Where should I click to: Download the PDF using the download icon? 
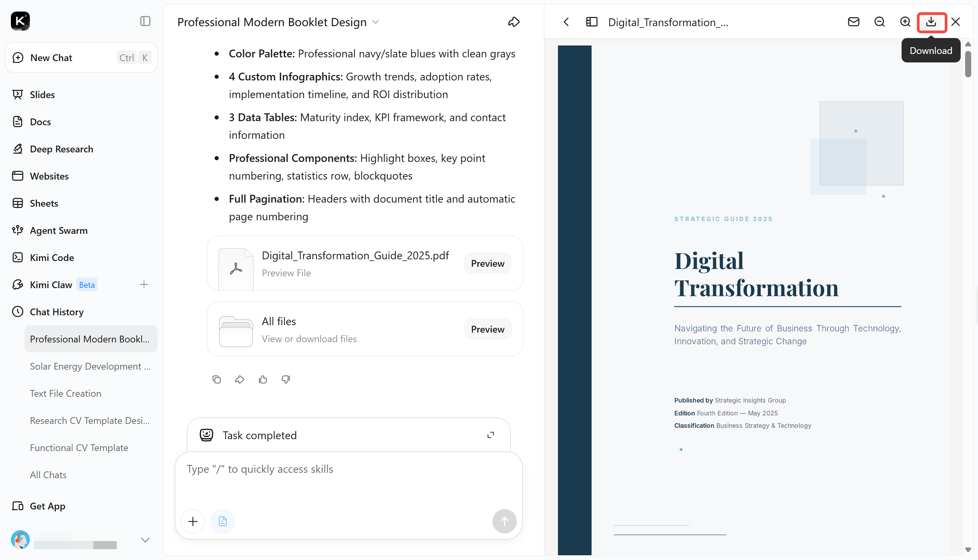931,22
